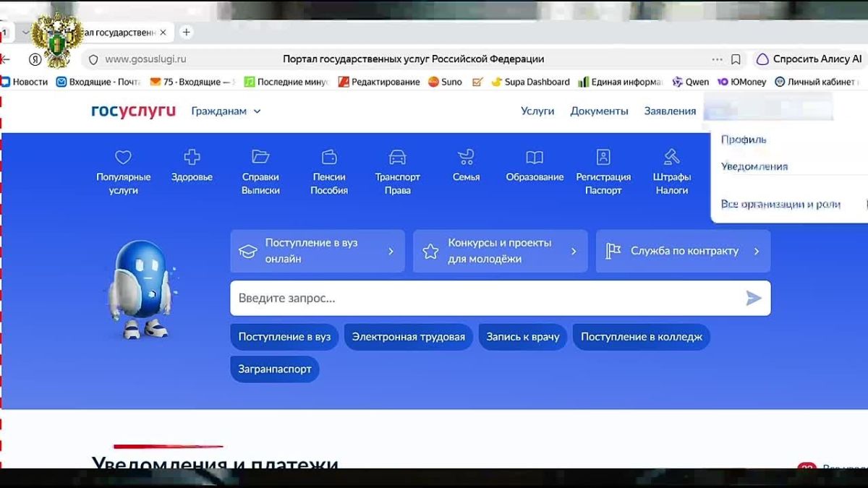868x488 pixels.
Task: Click the Электронная трудовая chip
Action: 409,337
